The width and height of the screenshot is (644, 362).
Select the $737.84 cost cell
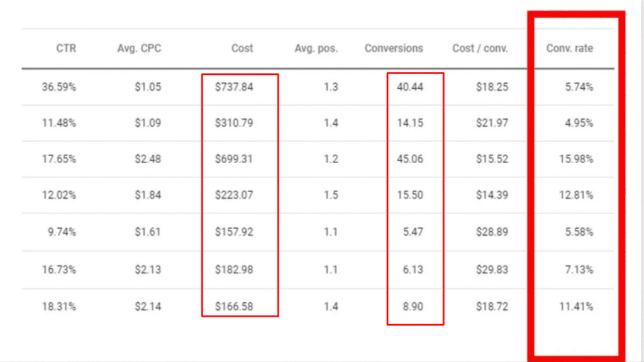[x=234, y=87]
